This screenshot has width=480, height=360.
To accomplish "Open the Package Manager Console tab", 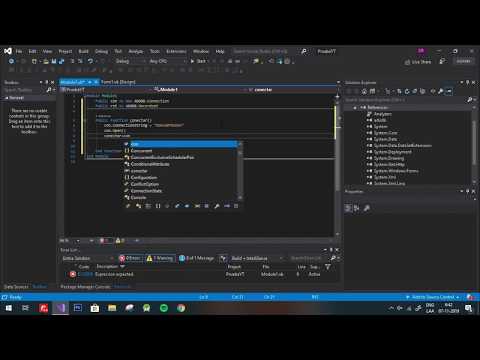I will click(x=86, y=287).
